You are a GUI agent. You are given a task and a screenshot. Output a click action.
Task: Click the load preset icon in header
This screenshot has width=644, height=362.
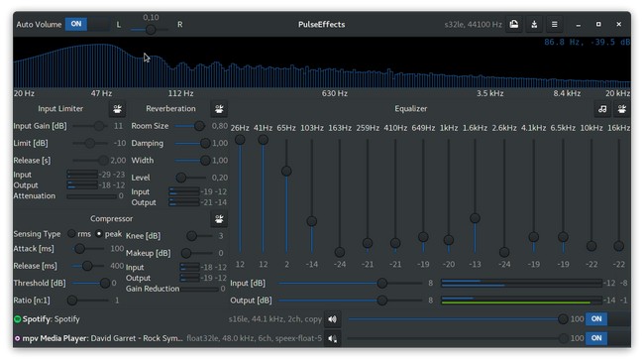coord(514,24)
